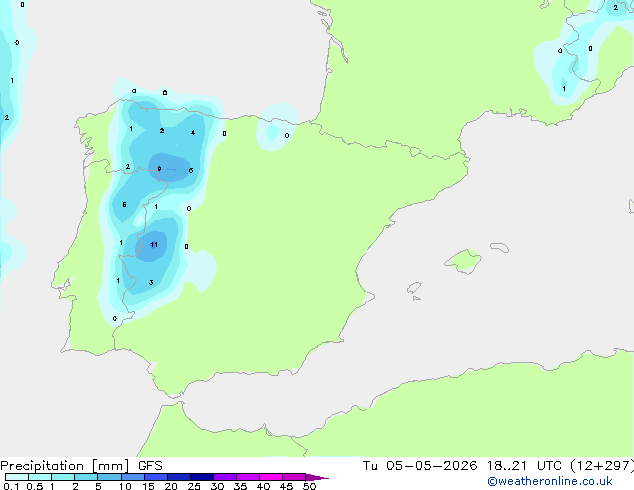This screenshot has height=490, width=634.
Task: Click the date "05-05-2026" text
Action: coord(431,466)
